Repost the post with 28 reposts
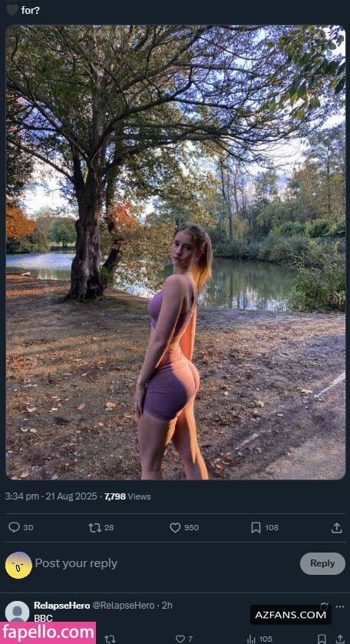Viewport: 350px width, 644px height. coord(94,527)
